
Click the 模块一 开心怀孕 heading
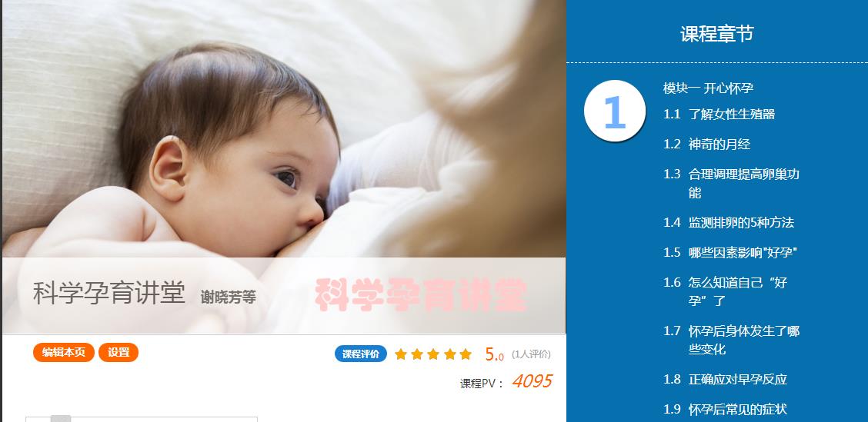(x=708, y=88)
